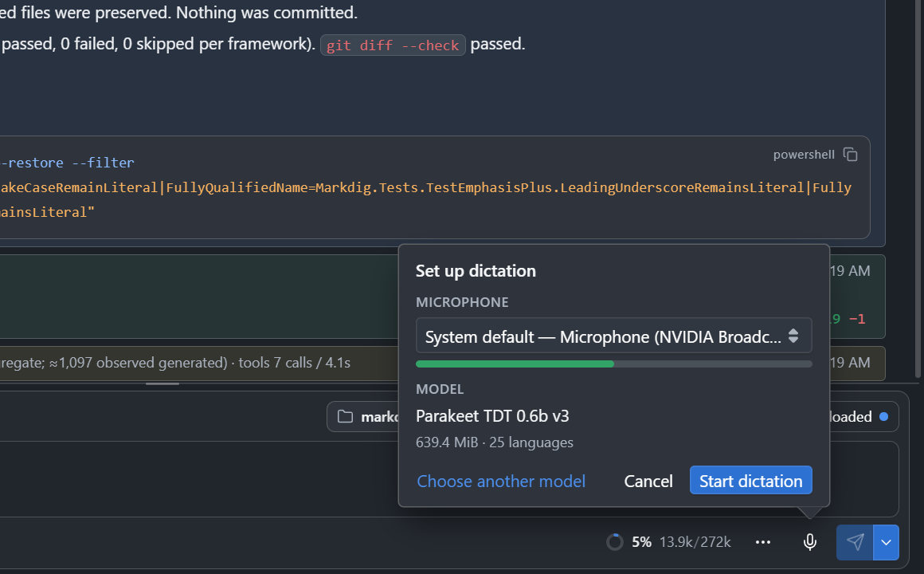Expand the send options chevron dropdown
The height and width of the screenshot is (574, 924).
tap(886, 542)
